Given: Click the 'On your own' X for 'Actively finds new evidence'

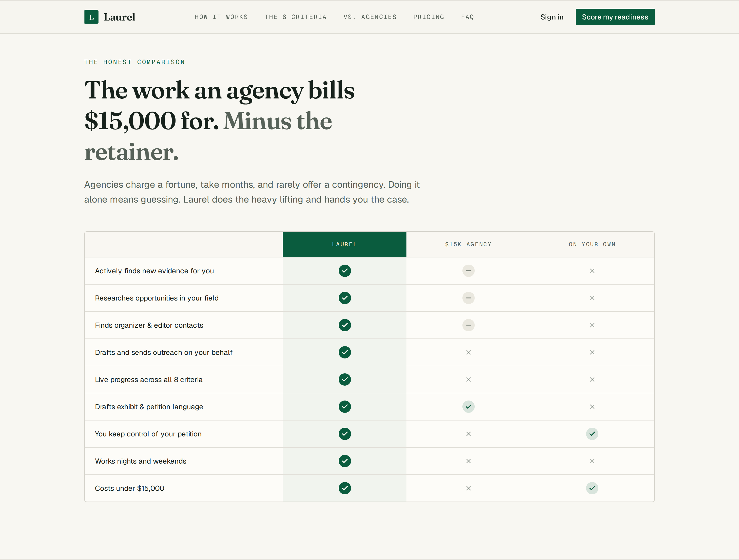Looking at the screenshot, I should click(592, 271).
